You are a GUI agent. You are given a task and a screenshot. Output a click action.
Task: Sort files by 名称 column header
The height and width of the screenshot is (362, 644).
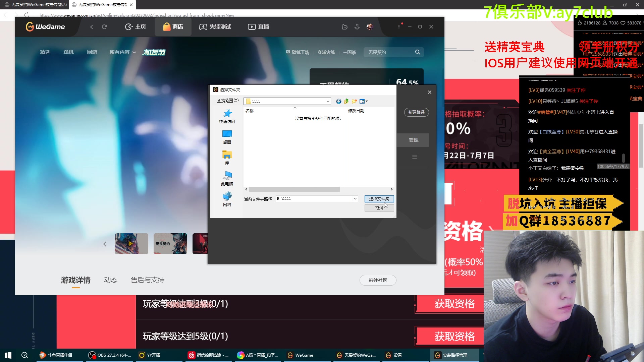(x=250, y=111)
